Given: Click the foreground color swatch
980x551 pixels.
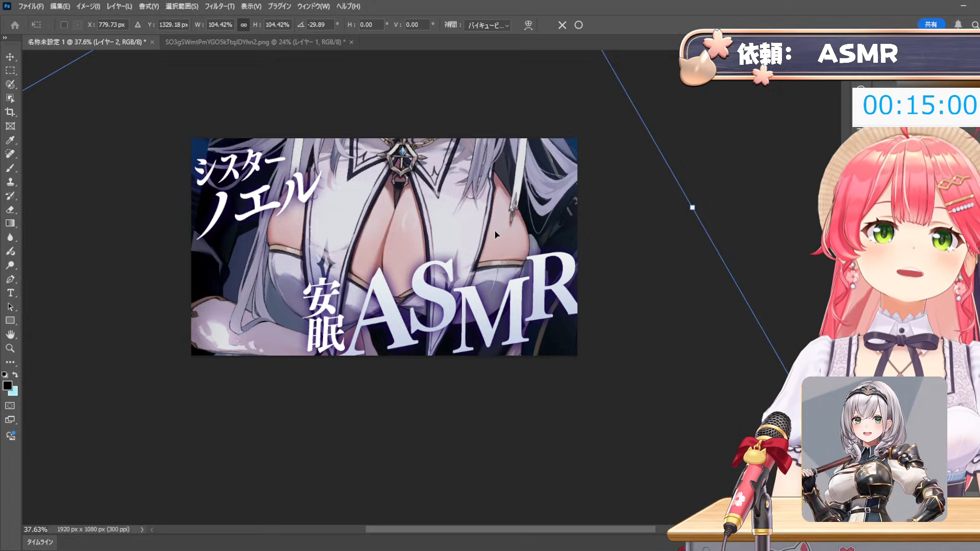Looking at the screenshot, I should tap(7, 386).
